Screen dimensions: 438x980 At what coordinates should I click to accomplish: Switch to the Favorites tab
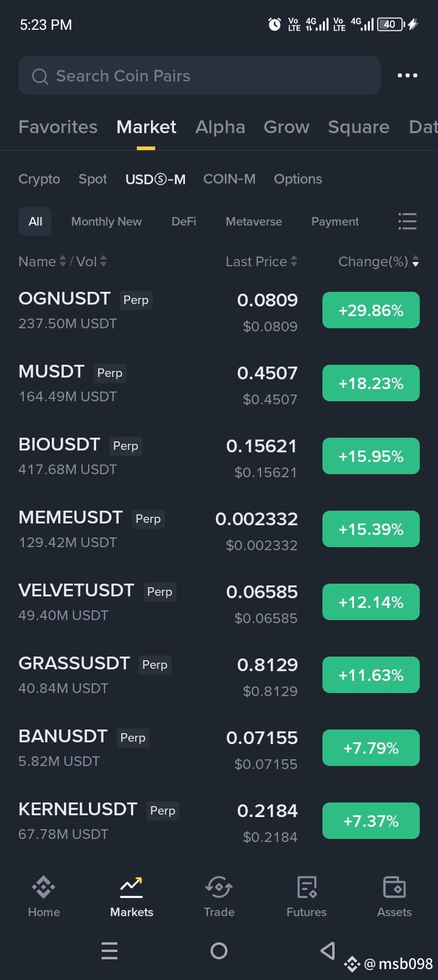coord(58,127)
